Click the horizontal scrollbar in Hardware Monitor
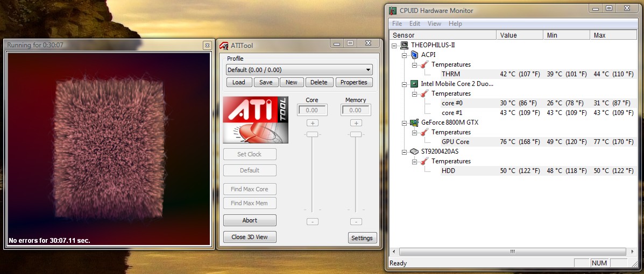The image size is (644, 274). (513, 251)
